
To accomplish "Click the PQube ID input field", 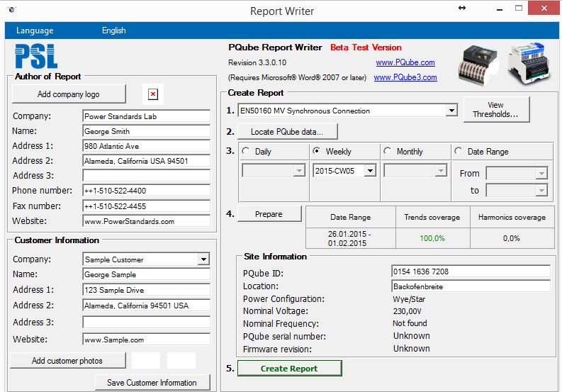I will [x=470, y=271].
